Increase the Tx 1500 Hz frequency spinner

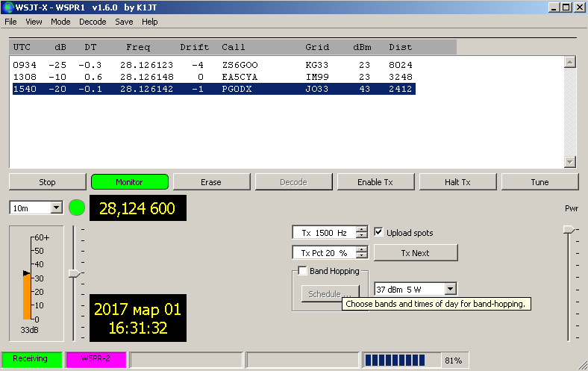pos(361,229)
